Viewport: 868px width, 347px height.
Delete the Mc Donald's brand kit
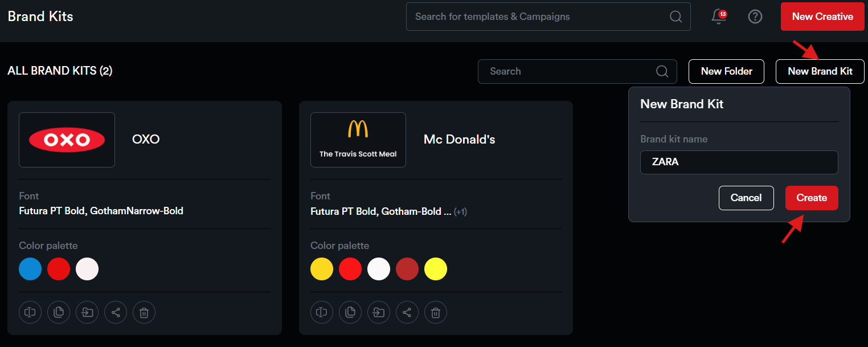coord(436,312)
